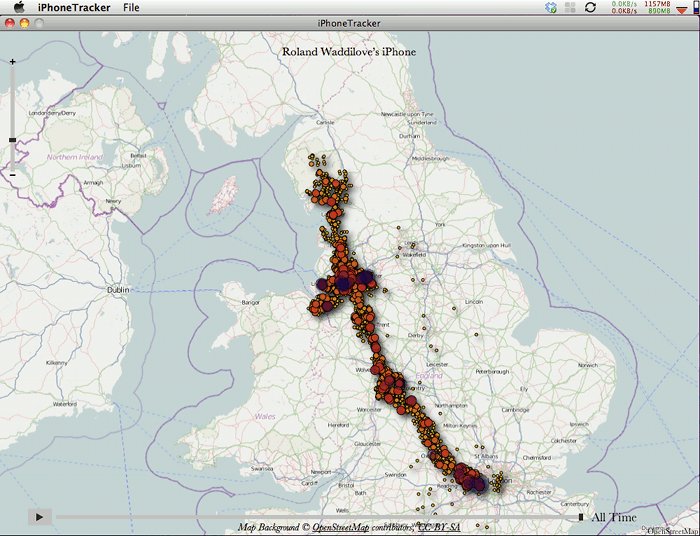Open the CC-BY-SA license link

(x=438, y=526)
